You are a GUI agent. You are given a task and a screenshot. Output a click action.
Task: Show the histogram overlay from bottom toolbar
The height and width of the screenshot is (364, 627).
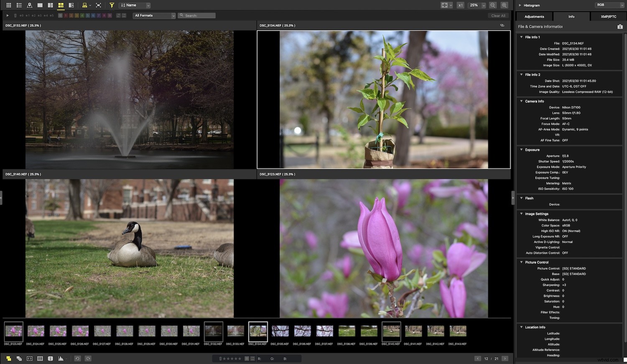point(61,358)
